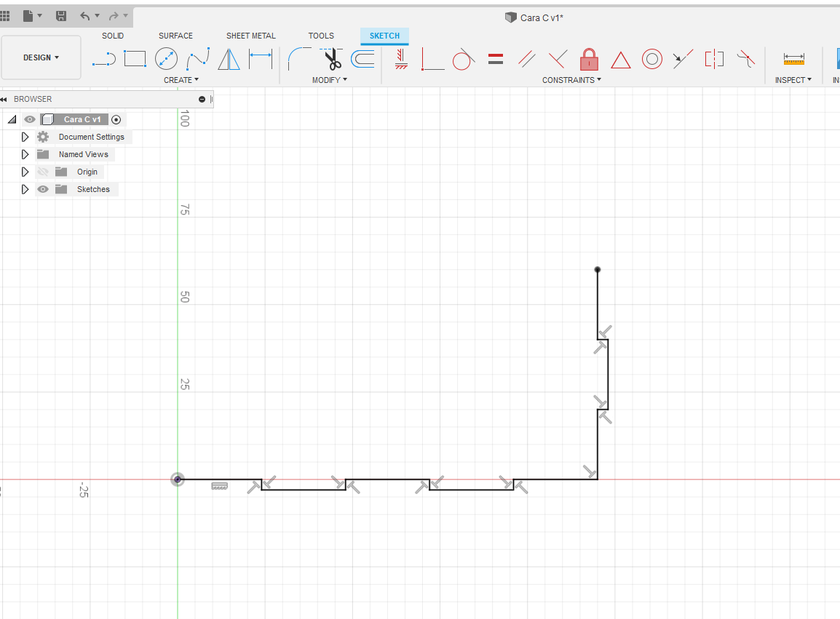Click the Undo arrow
This screenshot has height=619, width=840.
coord(84,16)
